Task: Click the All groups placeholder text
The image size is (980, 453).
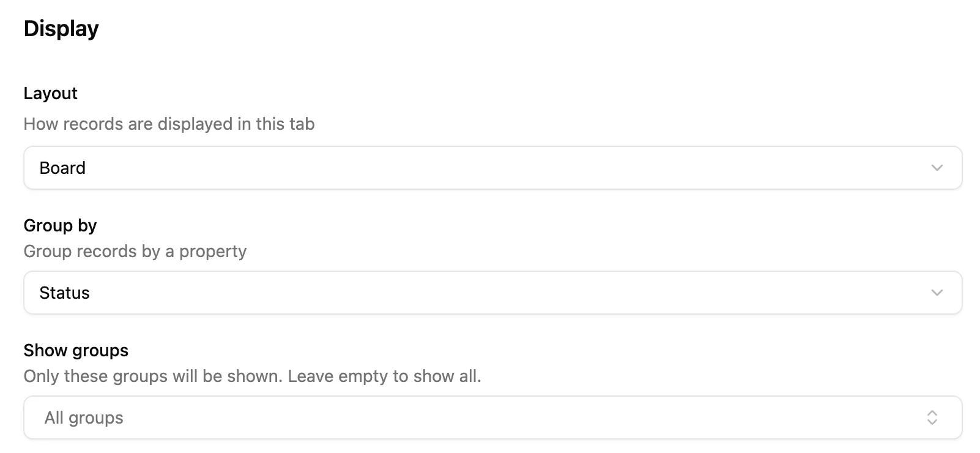Action: pyautogui.click(x=84, y=417)
